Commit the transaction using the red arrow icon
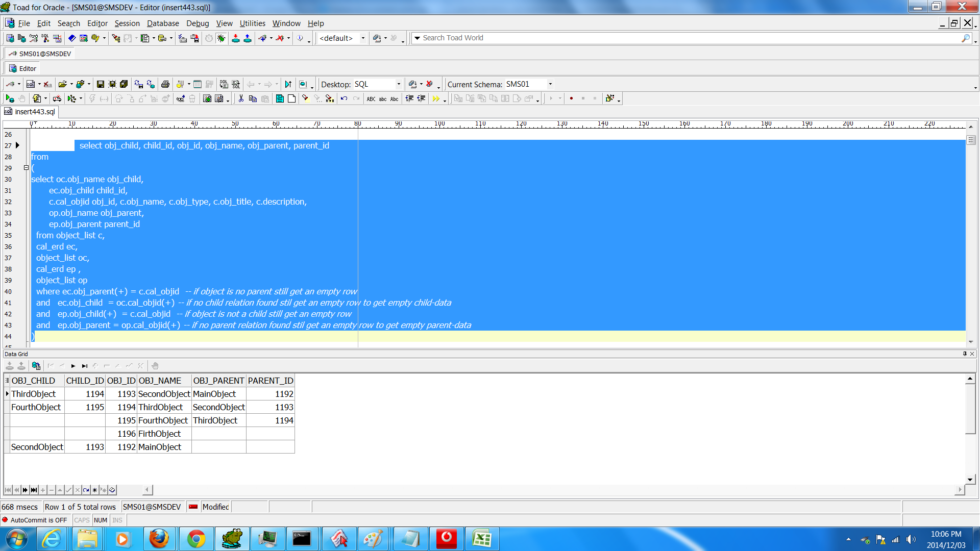The height and width of the screenshot is (551, 980). click(236, 38)
